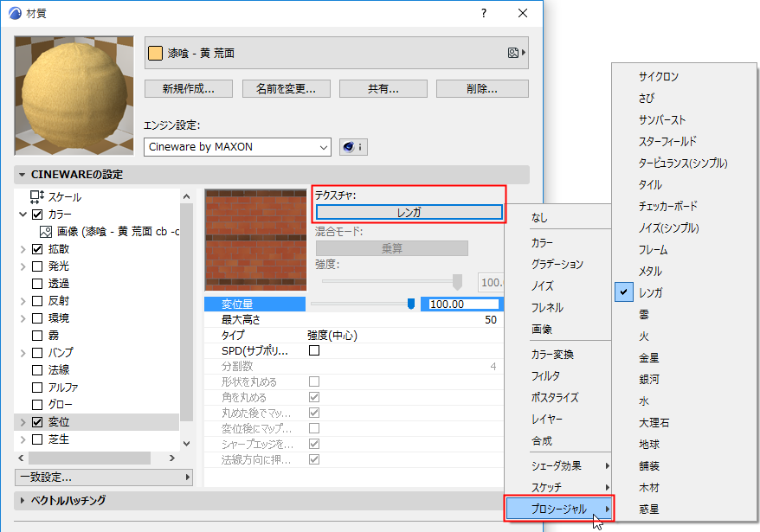Open the スケッチ submenu
This screenshot has height=532, width=760.
pyautogui.click(x=558, y=487)
